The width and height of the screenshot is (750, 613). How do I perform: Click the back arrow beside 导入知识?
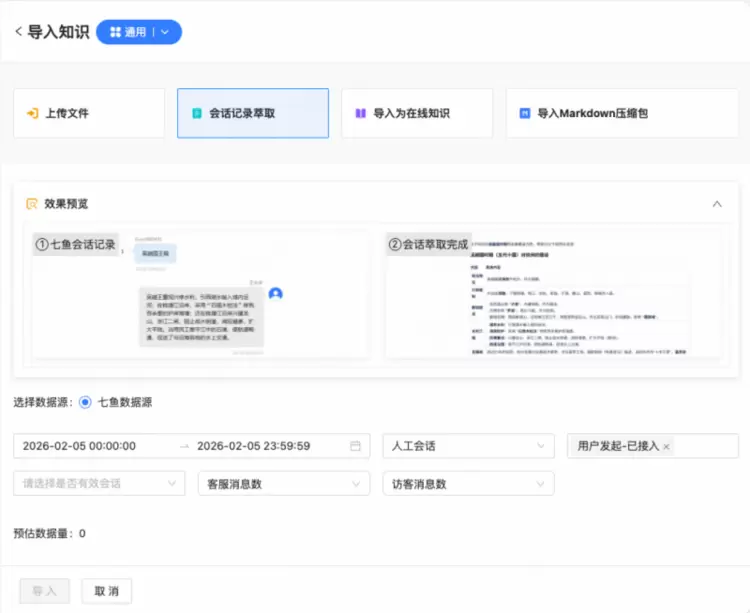pos(18,32)
